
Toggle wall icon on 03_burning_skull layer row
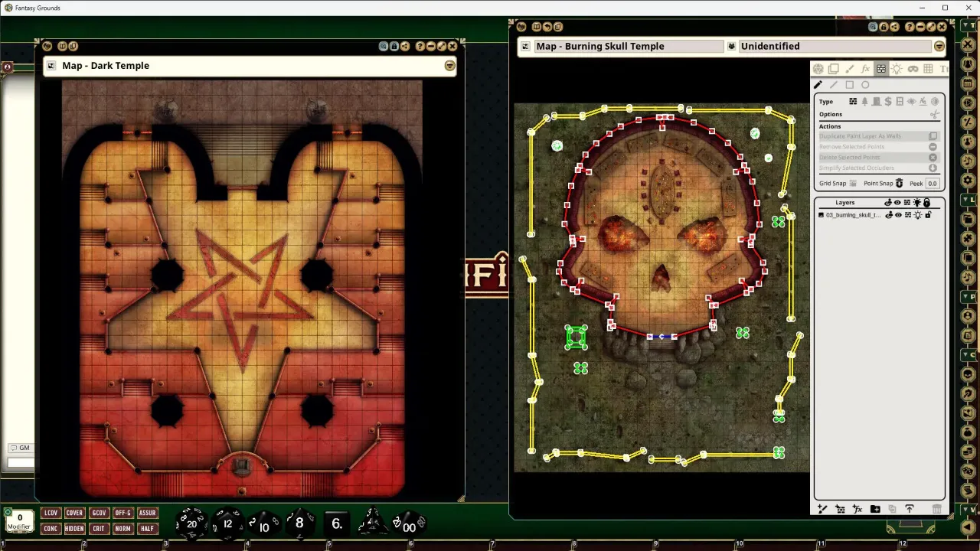[907, 215]
